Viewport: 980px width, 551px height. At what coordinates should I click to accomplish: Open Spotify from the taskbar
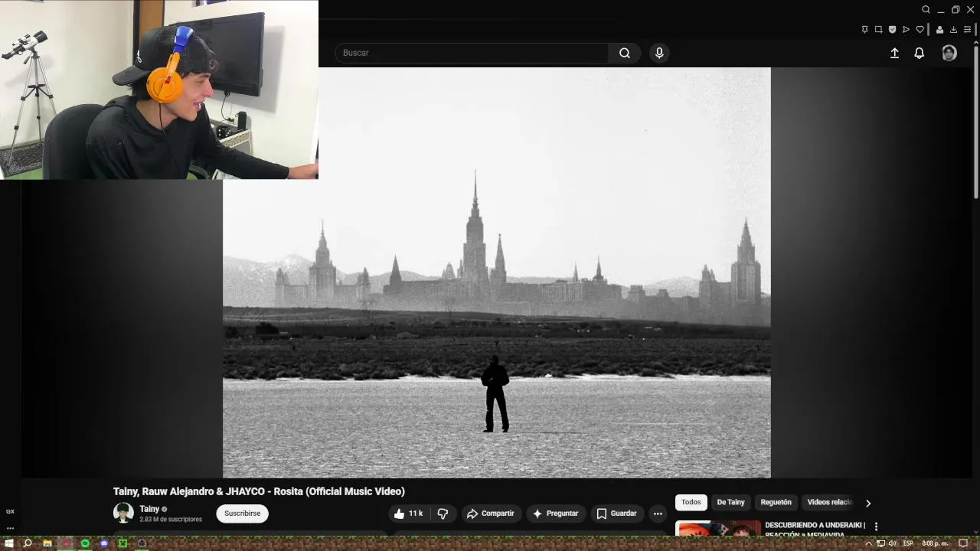[x=85, y=543]
